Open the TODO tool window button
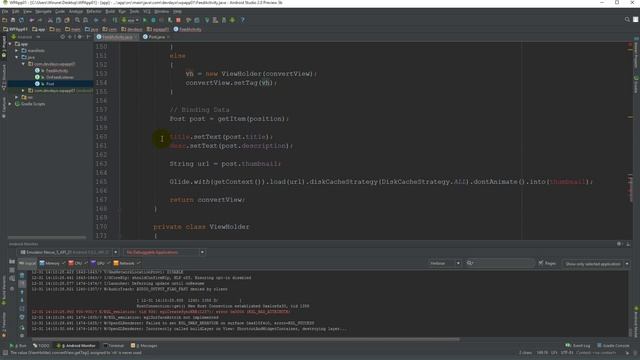The width and height of the screenshot is (640, 360). pos(41,346)
